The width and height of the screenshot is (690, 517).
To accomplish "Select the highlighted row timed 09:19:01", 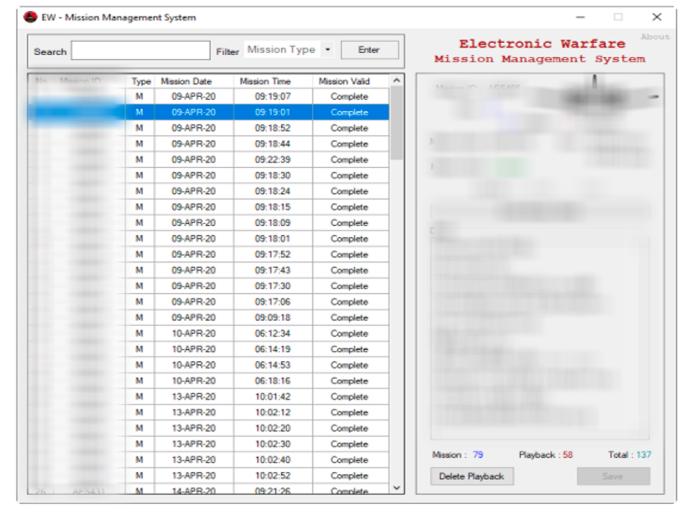I will pos(263,112).
